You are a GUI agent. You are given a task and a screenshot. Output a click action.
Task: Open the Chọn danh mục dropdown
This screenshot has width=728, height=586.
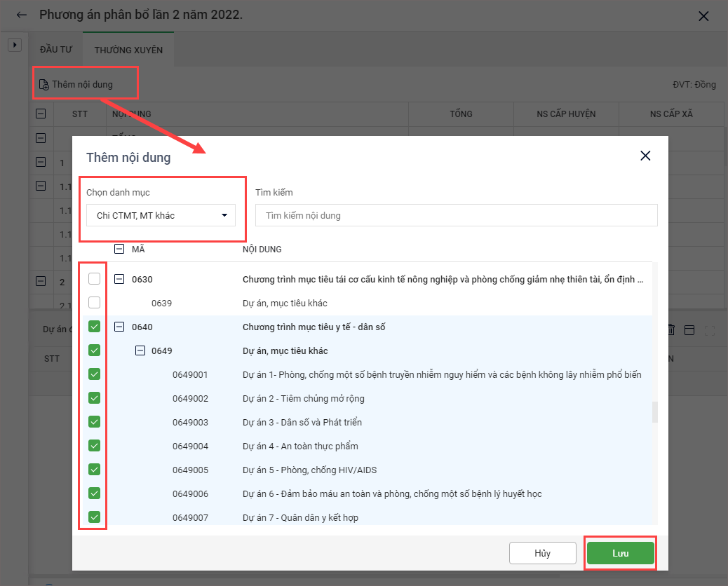pyautogui.click(x=161, y=215)
